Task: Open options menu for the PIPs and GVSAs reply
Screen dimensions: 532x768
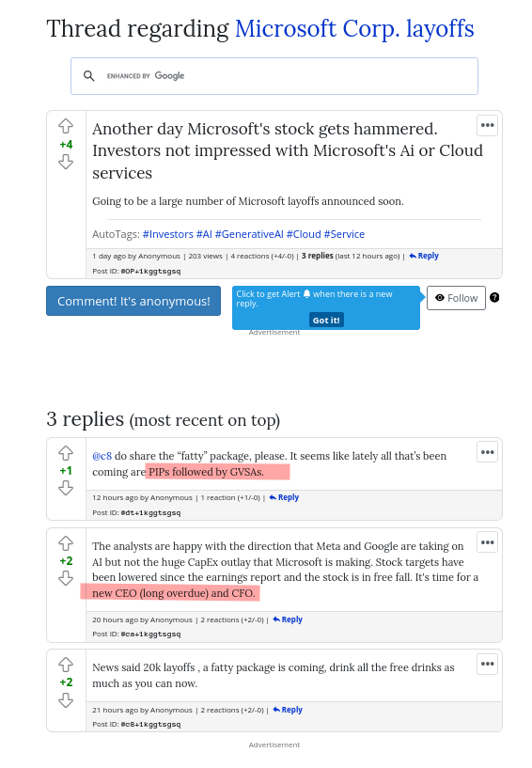Action: pyautogui.click(x=488, y=452)
